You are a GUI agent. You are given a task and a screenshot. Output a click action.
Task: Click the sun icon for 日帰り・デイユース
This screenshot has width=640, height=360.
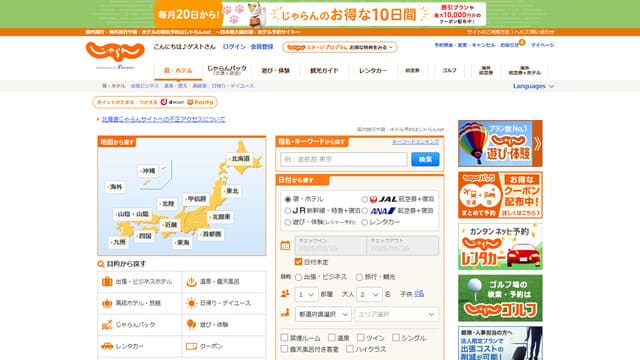191,303
